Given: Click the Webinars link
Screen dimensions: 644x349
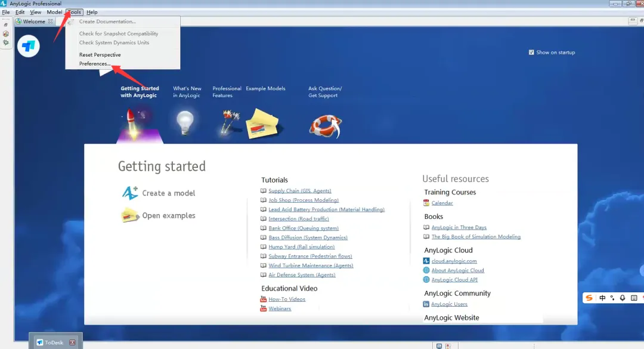Looking at the screenshot, I should (280, 308).
